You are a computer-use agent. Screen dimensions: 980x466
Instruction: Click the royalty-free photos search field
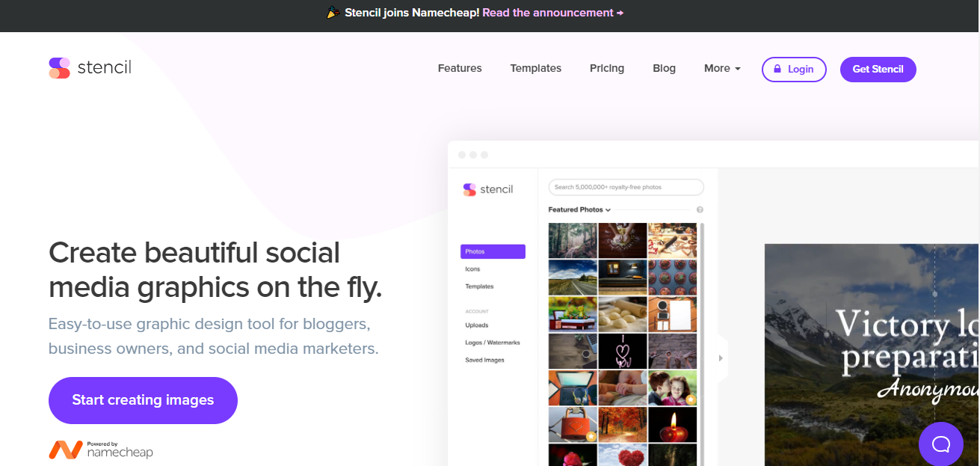(626, 187)
